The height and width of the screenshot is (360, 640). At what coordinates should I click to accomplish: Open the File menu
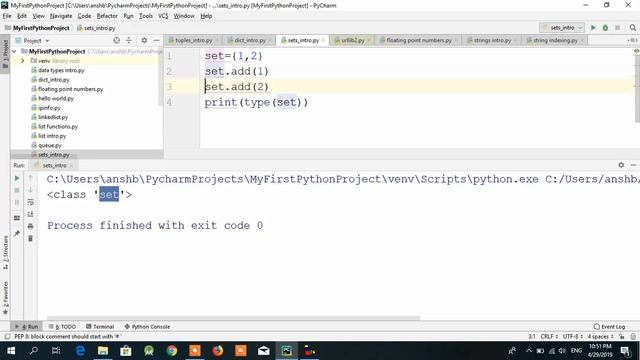7,16
